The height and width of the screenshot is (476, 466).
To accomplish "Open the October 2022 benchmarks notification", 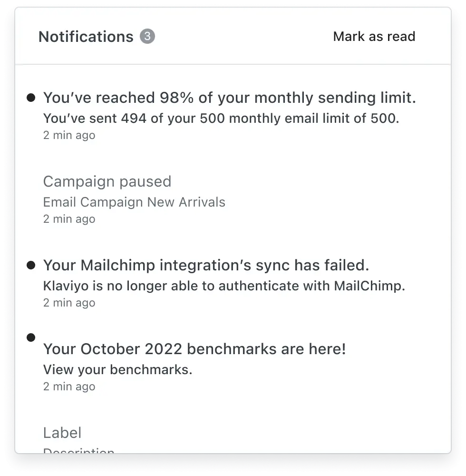I will [195, 348].
